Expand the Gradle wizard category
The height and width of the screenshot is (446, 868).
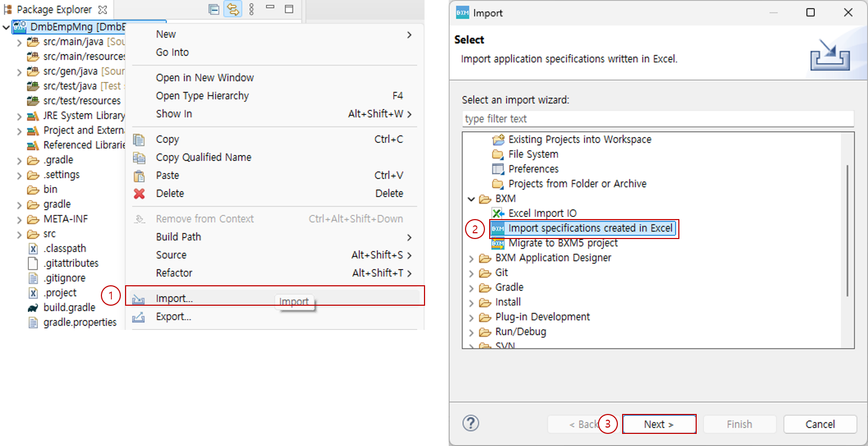tap(471, 288)
